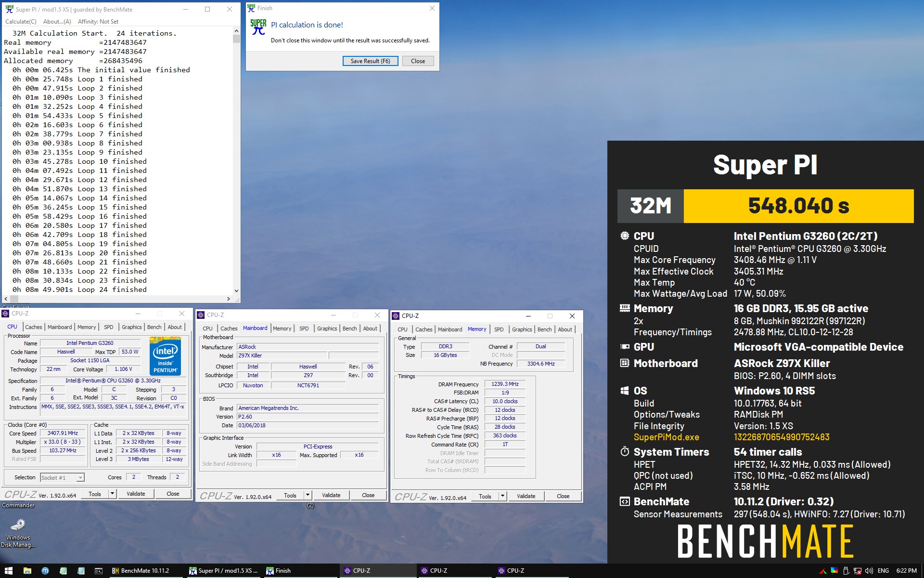This screenshot has height=578, width=924.
Task: Click 'Intel Pentium G3260 (2C/2T)' in BenchMate
Action: pyautogui.click(x=806, y=236)
